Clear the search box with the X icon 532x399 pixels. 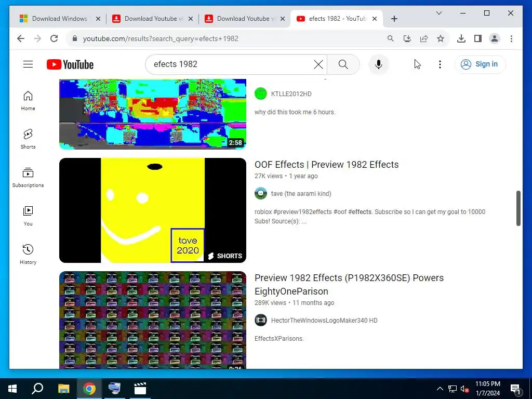coord(318,64)
